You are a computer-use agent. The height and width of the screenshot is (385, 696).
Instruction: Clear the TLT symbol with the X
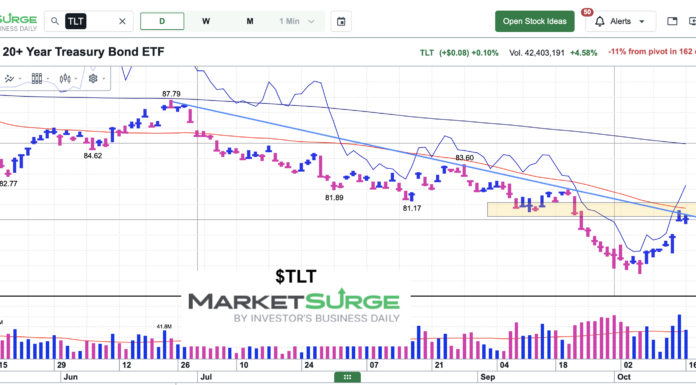122,21
